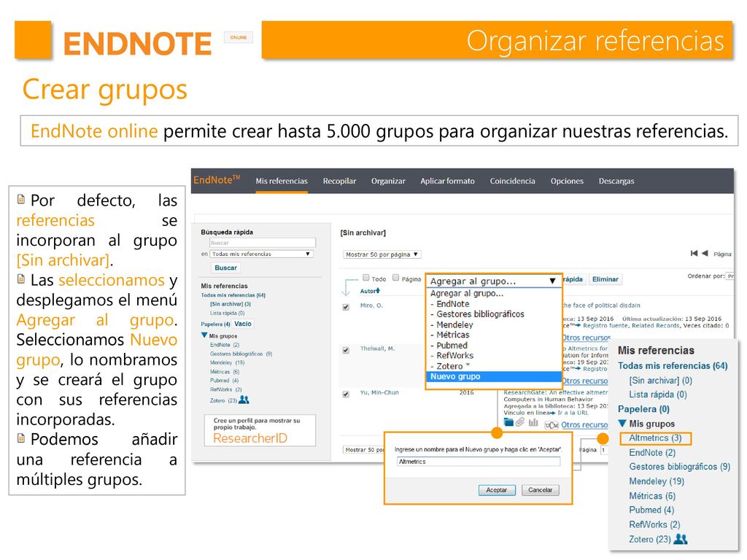Open Papelera (4) link
This screenshot has width=747, height=560.
point(215,324)
